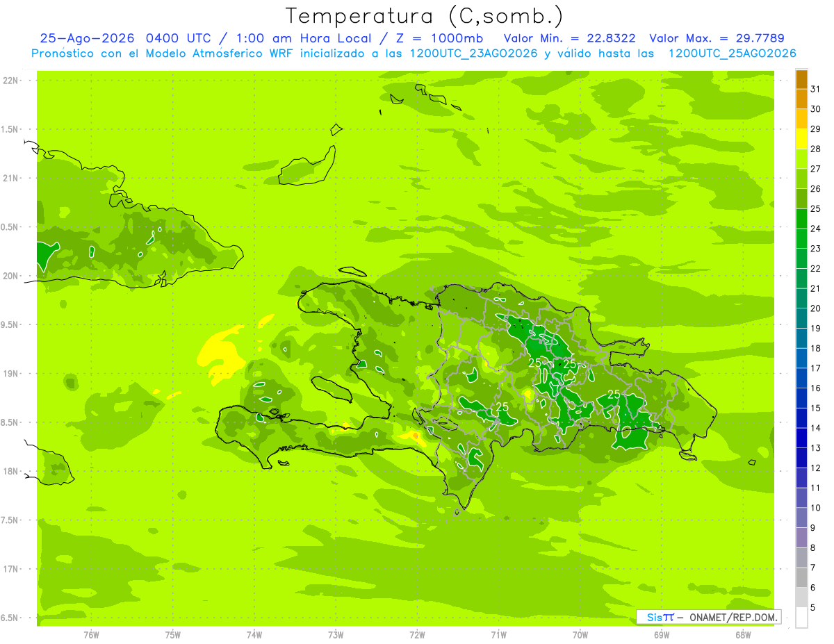Viewport: 834px width, 644px height.
Task: Click the '14' label on the color bar
Action: pos(816,428)
